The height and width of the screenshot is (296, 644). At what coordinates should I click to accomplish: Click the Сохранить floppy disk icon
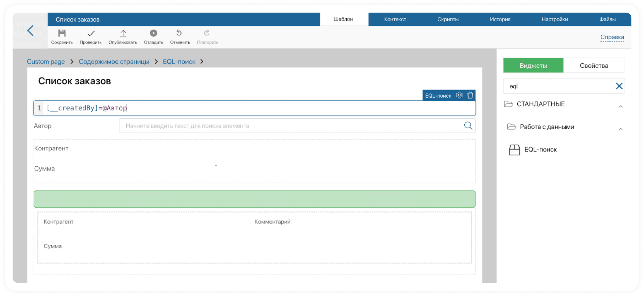tap(62, 33)
